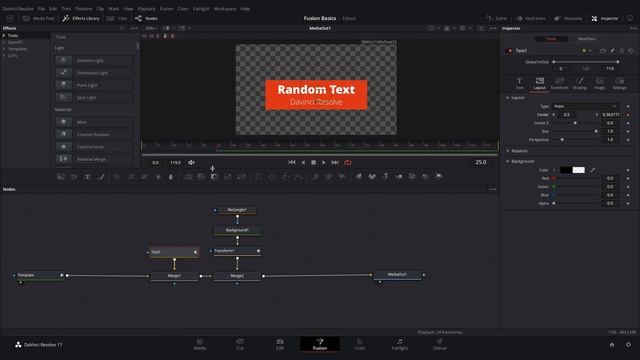The image size is (640, 360).
Task: Add the Blur droplet tool from the toolbar
Action: pyautogui.click(x=171, y=177)
